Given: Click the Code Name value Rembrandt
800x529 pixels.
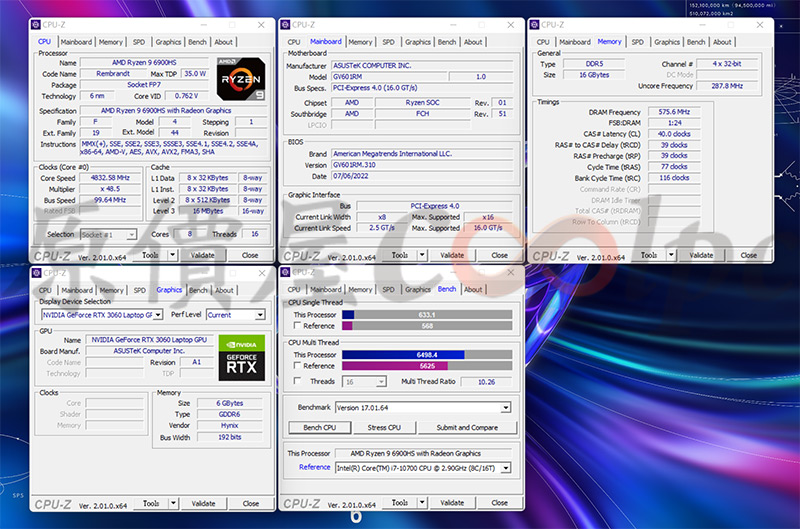Looking at the screenshot, I should click(113, 74).
